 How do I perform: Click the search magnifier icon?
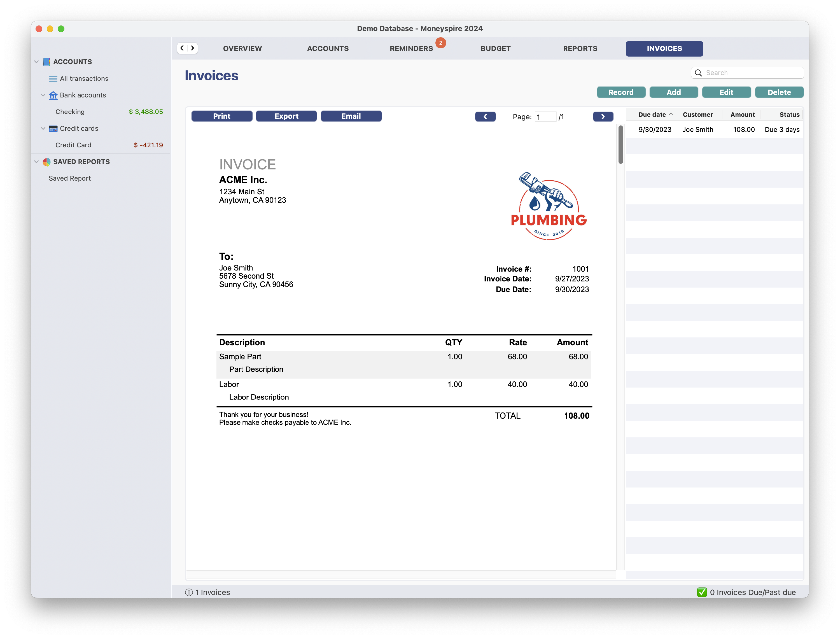[698, 73]
